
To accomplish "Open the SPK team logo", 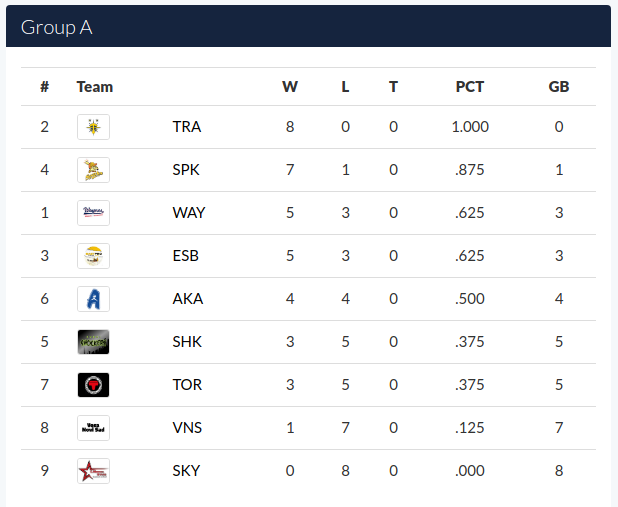I will (93, 170).
